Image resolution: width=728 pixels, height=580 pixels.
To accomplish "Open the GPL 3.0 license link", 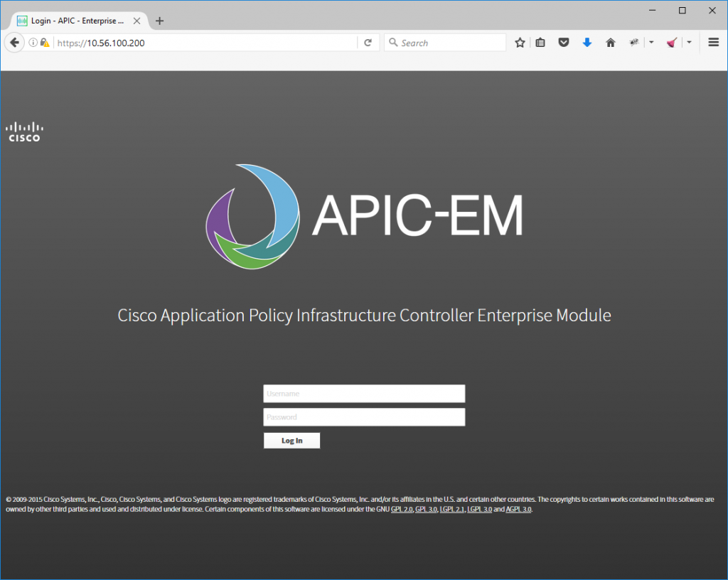I will (426, 509).
